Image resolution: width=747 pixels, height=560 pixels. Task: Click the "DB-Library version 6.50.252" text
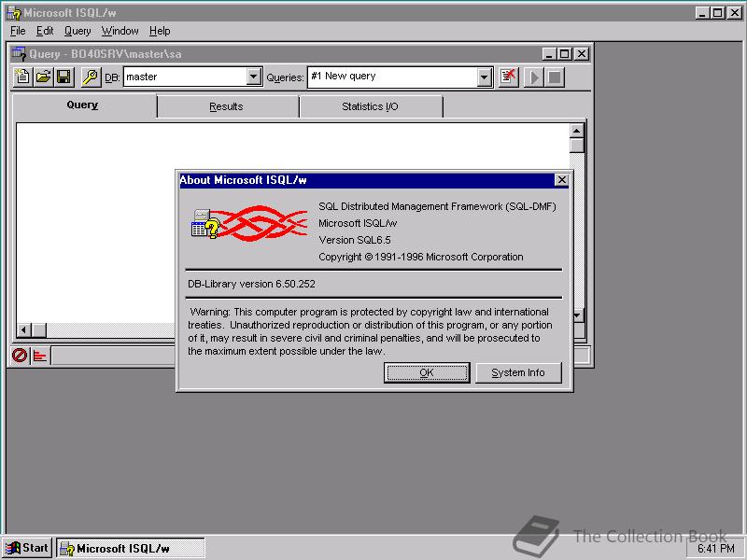click(x=251, y=284)
